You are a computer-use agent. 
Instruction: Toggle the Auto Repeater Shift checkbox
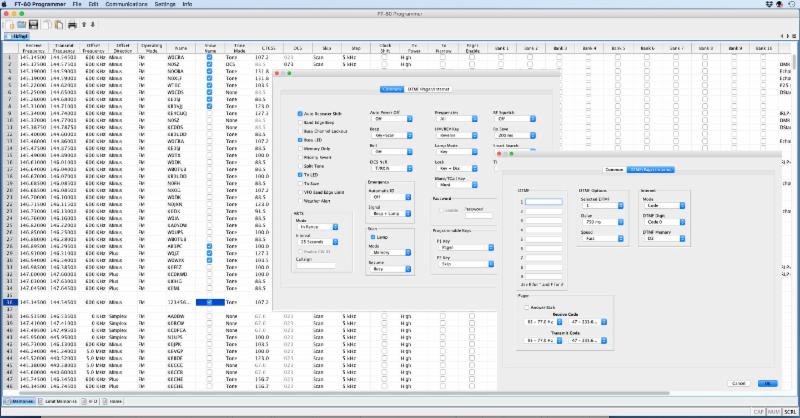tap(300, 114)
